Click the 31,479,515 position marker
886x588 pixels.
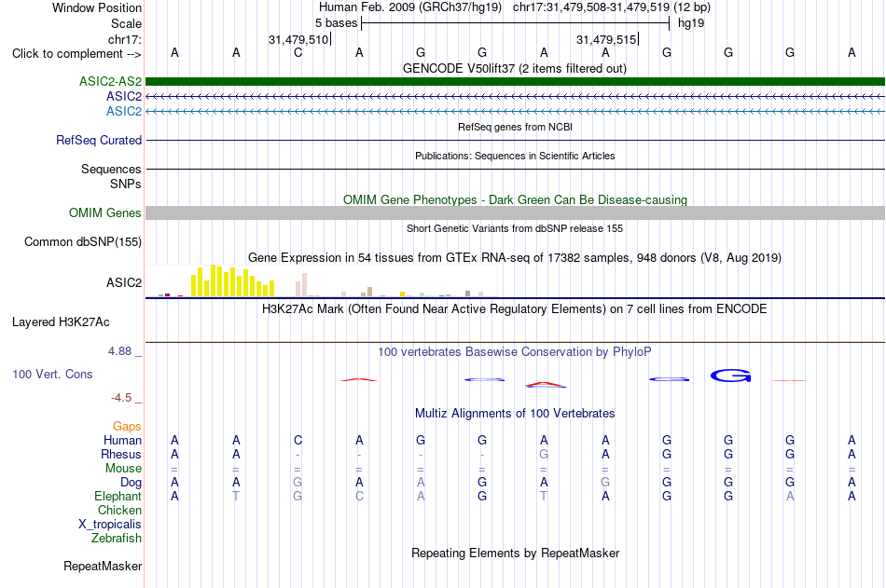pos(606,39)
